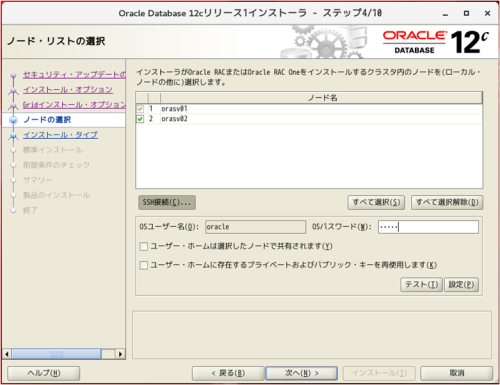Click the SSH接続(C)... button

tap(167, 202)
